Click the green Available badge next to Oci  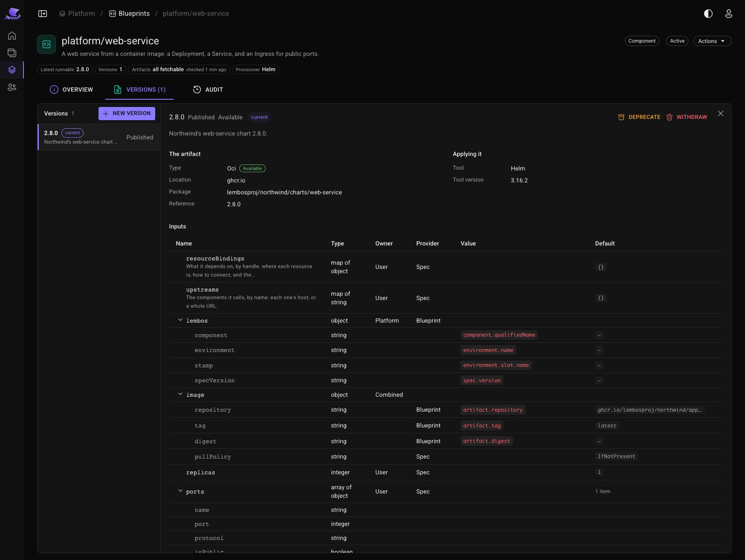point(252,168)
